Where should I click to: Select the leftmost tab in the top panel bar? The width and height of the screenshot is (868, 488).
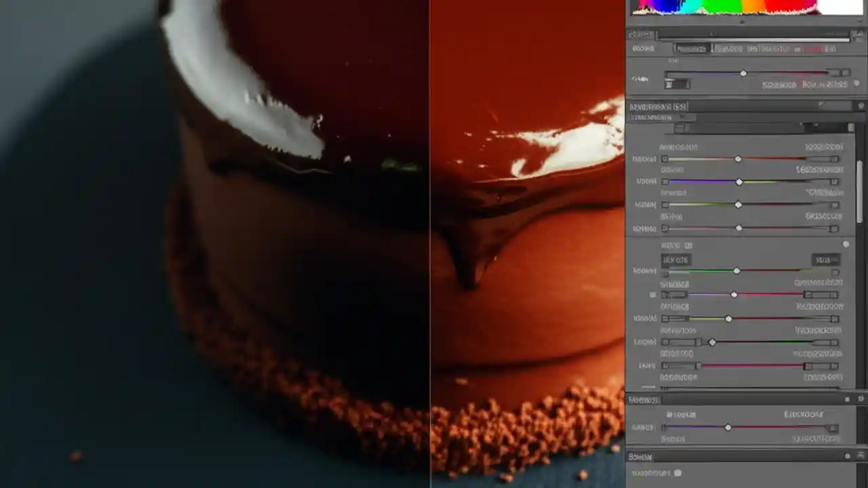pos(643,48)
